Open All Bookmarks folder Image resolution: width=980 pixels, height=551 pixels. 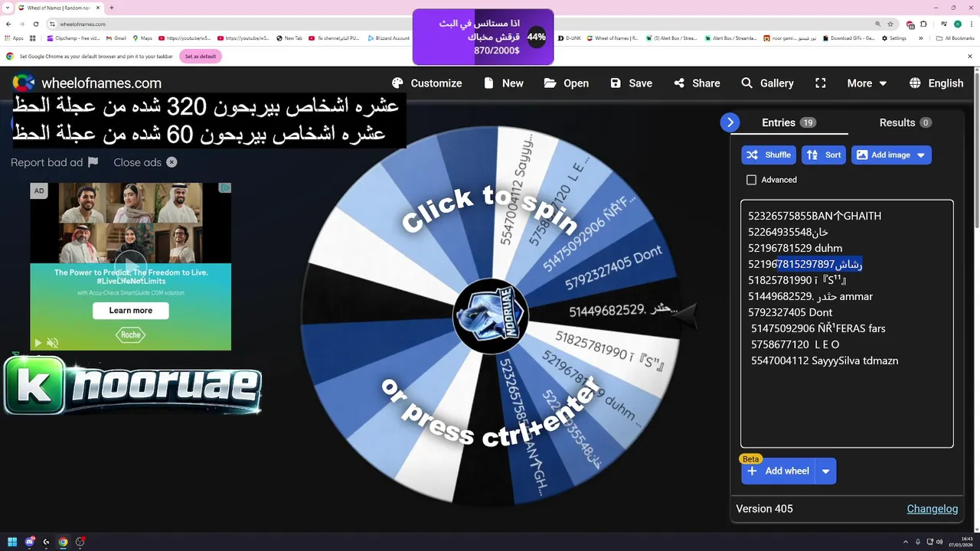point(955,38)
